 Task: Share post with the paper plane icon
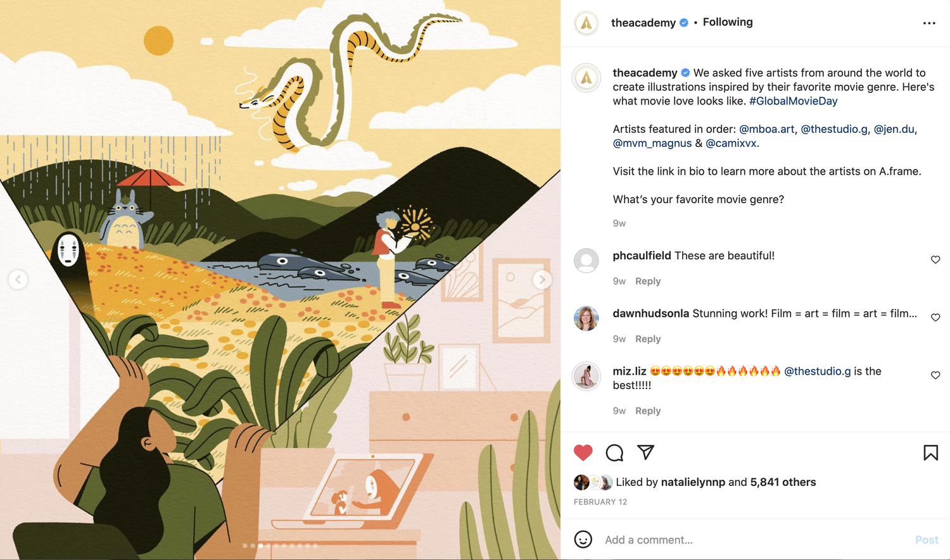click(x=645, y=452)
